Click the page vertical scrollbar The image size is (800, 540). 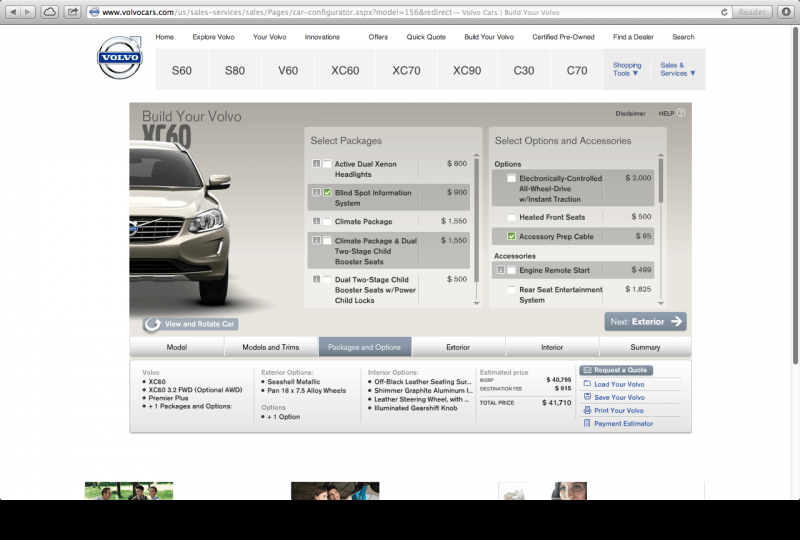click(x=795, y=197)
